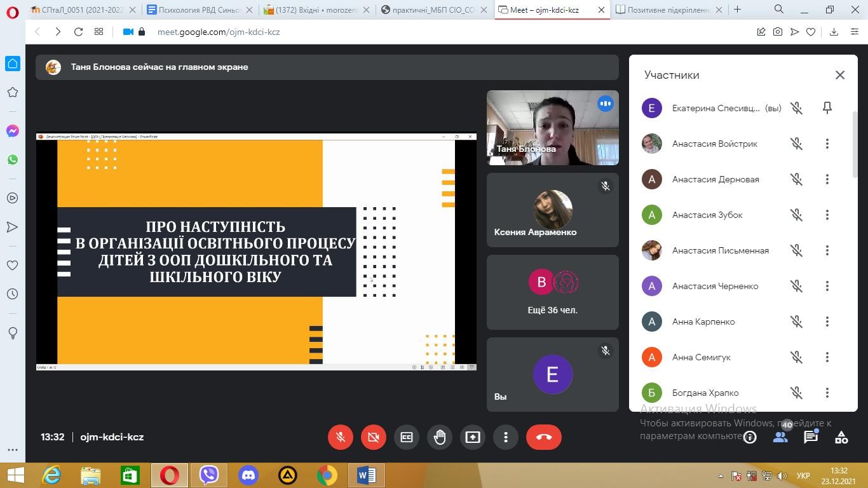Show meeting details info icon
The image size is (868, 488).
[750, 437]
